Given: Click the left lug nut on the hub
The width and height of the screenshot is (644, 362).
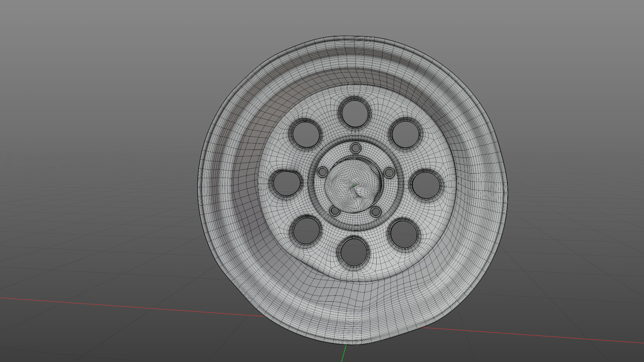Looking at the screenshot, I should pos(323,172).
